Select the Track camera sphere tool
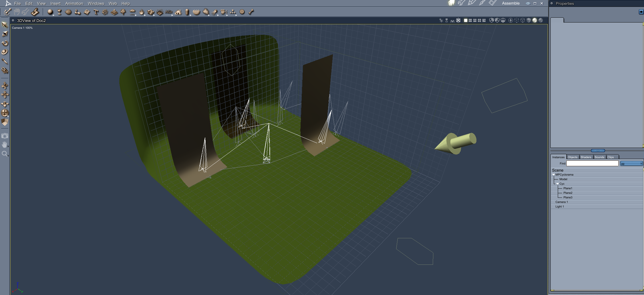The width and height of the screenshot is (644, 295). tap(5, 113)
